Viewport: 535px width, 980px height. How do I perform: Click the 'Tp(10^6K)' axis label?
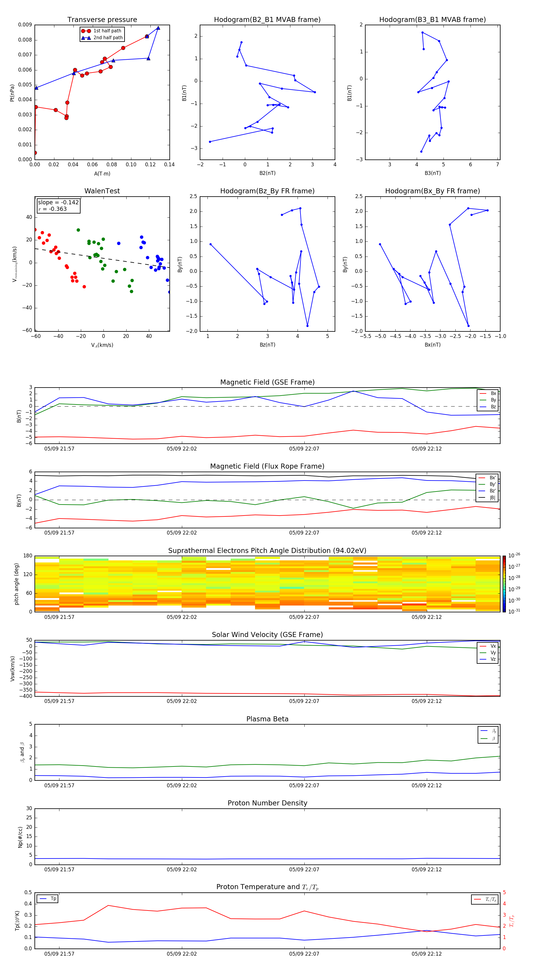17,921
